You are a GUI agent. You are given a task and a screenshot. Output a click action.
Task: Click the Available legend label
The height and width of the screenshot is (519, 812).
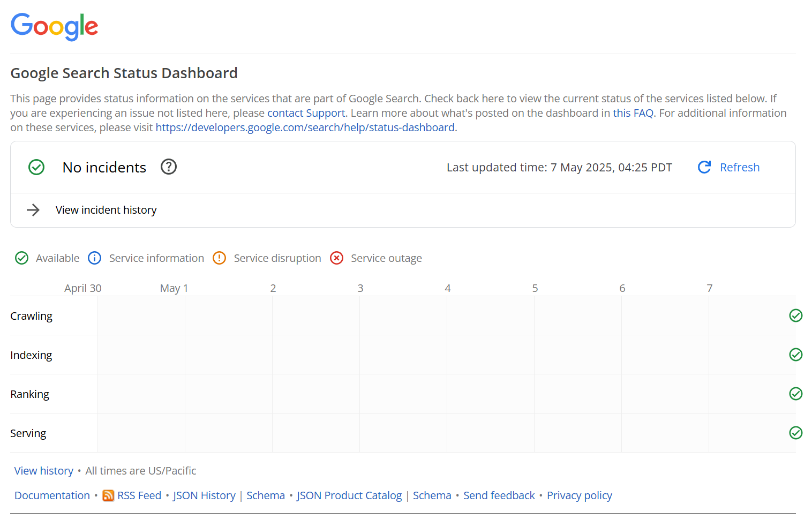tap(58, 258)
